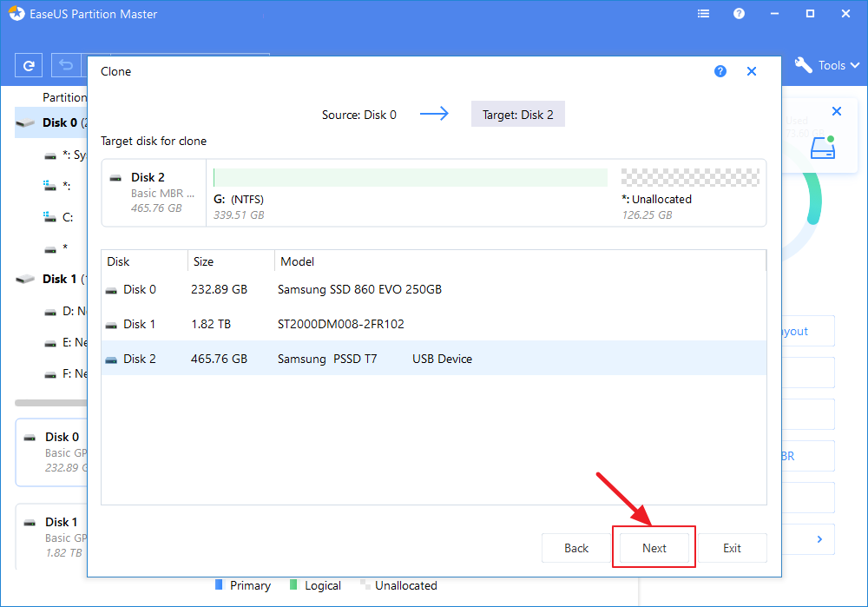Refresh the disk list
Viewport: 868px width, 607px height.
pos(29,65)
